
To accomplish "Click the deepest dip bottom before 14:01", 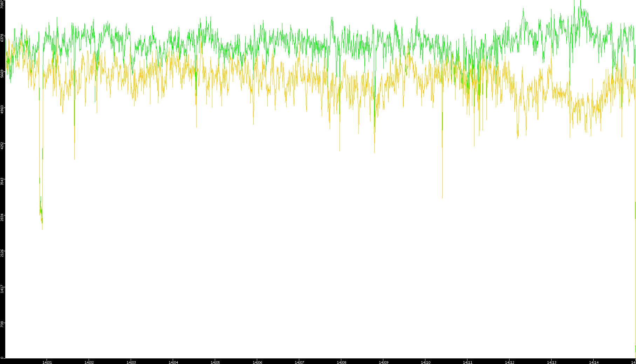I will (42, 229).
